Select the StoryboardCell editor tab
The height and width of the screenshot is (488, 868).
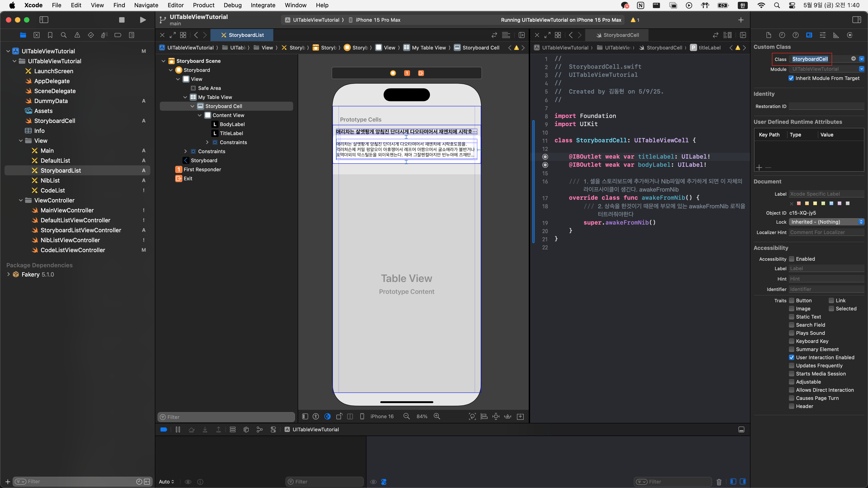click(617, 35)
